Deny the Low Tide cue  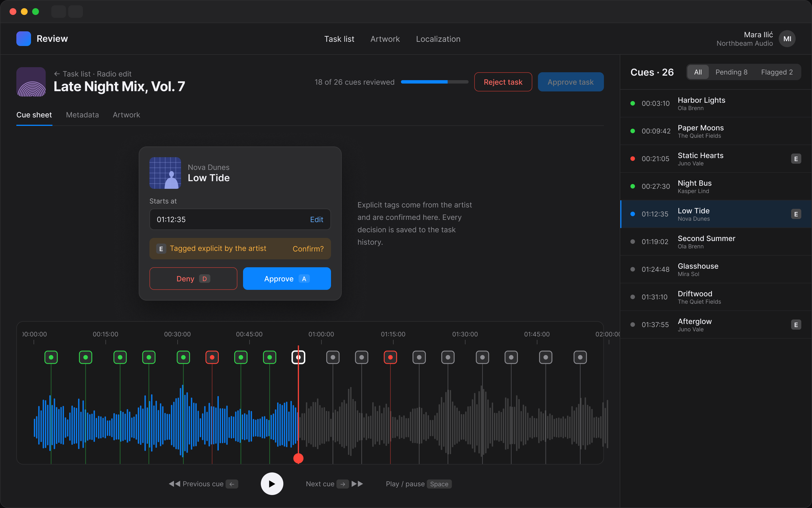[x=193, y=279]
